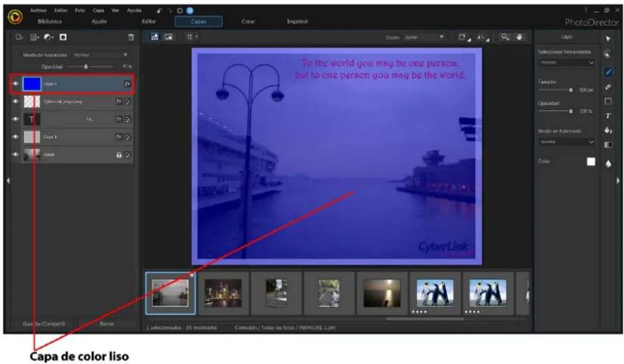Image resolution: width=624 pixels, height=364 pixels.
Task: Select the blur drop tool
Action: (x=609, y=164)
